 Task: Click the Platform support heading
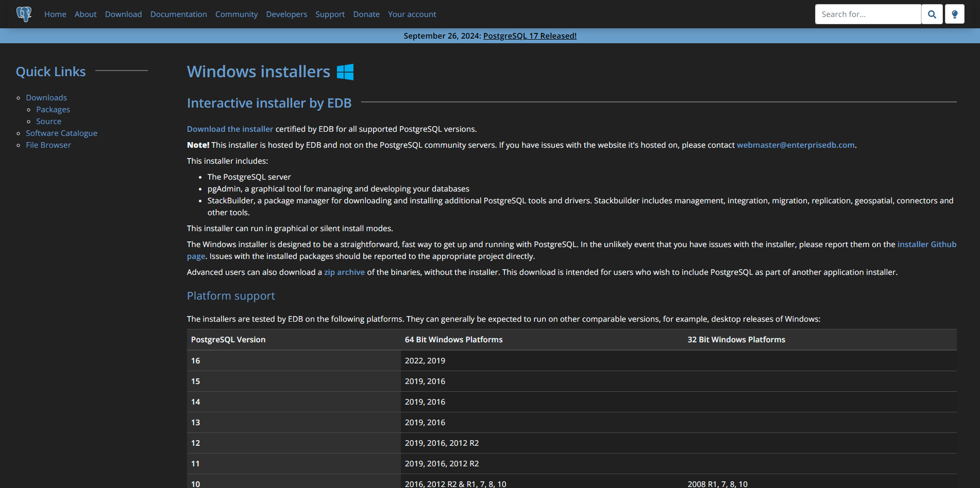[231, 296]
